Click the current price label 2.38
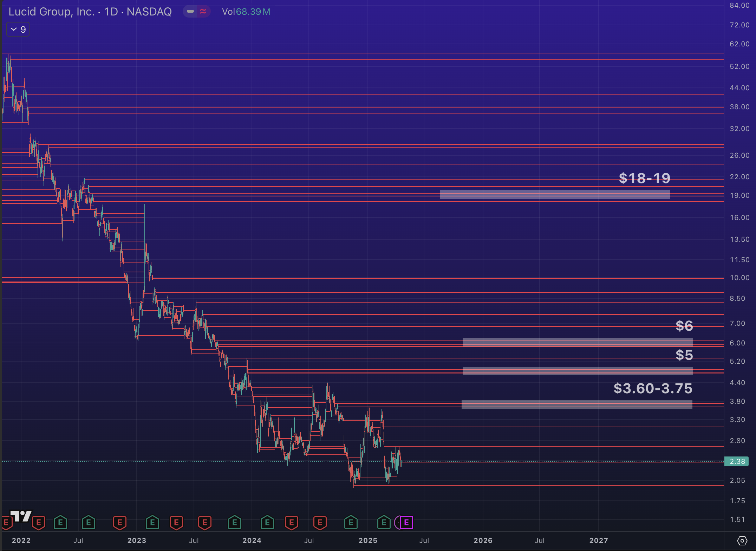The width and height of the screenshot is (756, 551). [737, 461]
